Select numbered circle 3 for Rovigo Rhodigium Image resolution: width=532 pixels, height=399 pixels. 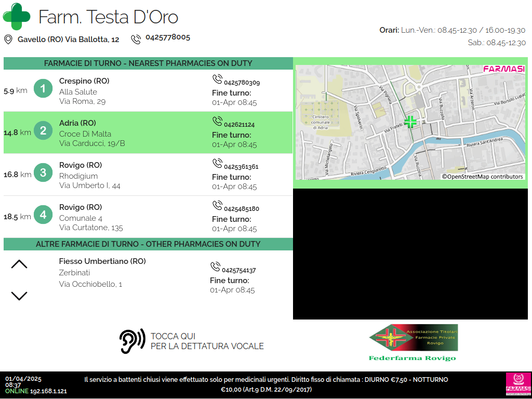[x=43, y=173]
